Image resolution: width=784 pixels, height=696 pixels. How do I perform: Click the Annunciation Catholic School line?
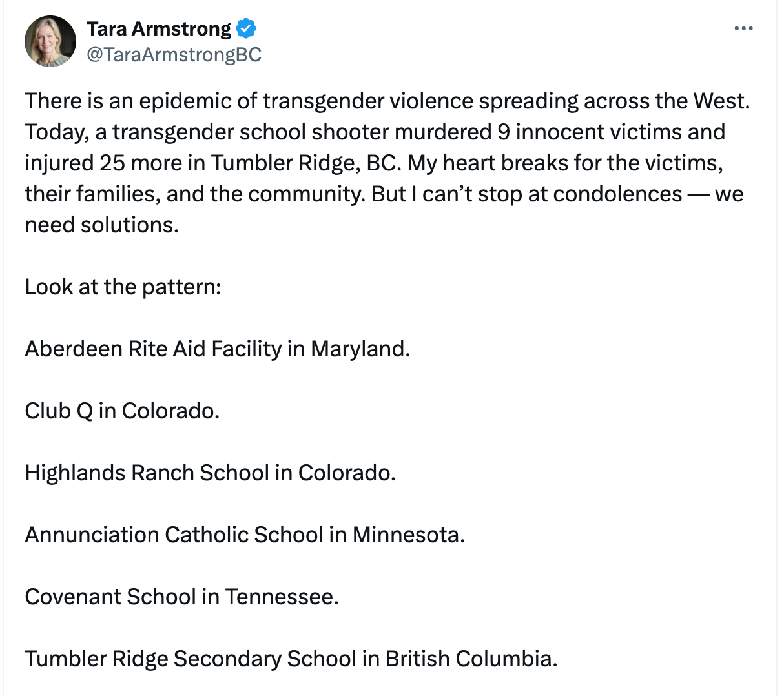coord(245,535)
